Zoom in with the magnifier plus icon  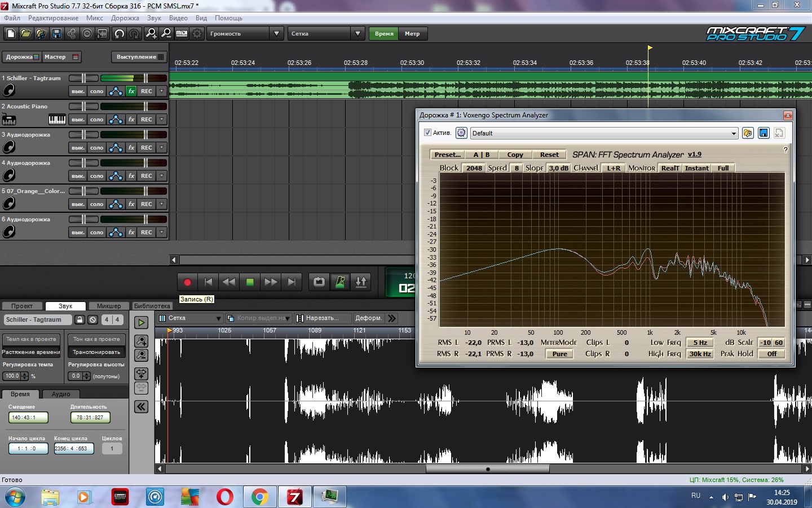point(151,34)
